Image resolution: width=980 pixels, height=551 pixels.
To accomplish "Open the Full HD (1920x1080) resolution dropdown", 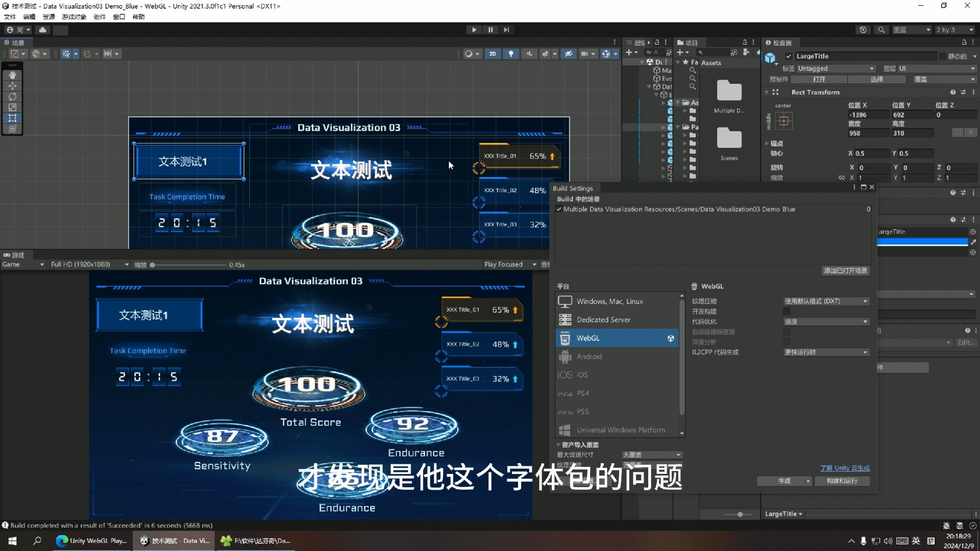I will coord(90,264).
